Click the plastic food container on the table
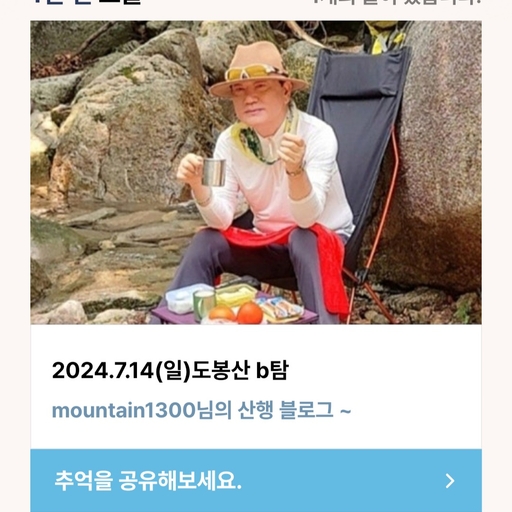 (188, 298)
